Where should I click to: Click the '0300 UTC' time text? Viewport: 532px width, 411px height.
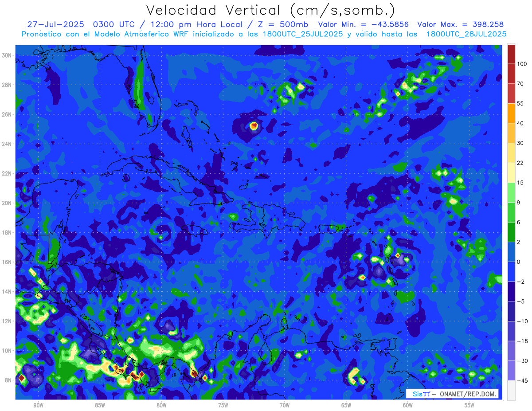(115, 24)
